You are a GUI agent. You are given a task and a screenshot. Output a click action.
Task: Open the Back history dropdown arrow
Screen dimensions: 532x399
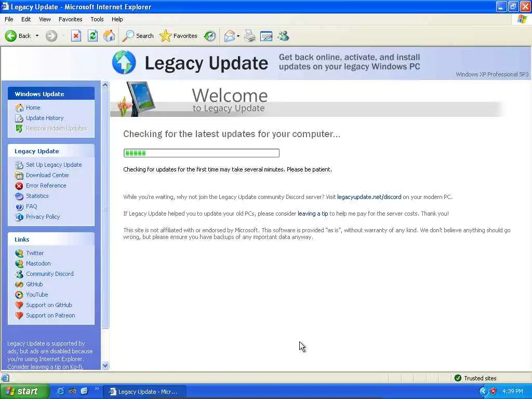tap(37, 36)
